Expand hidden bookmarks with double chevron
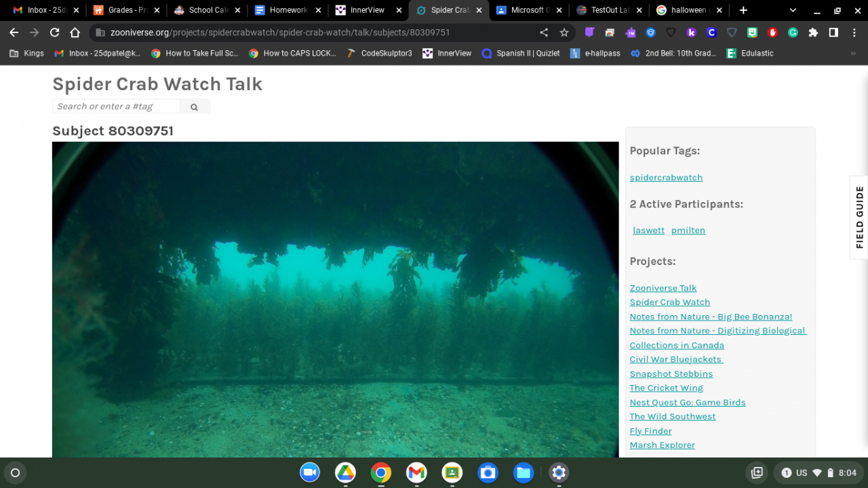Screen dimensions: 868x488 [x=853, y=53]
